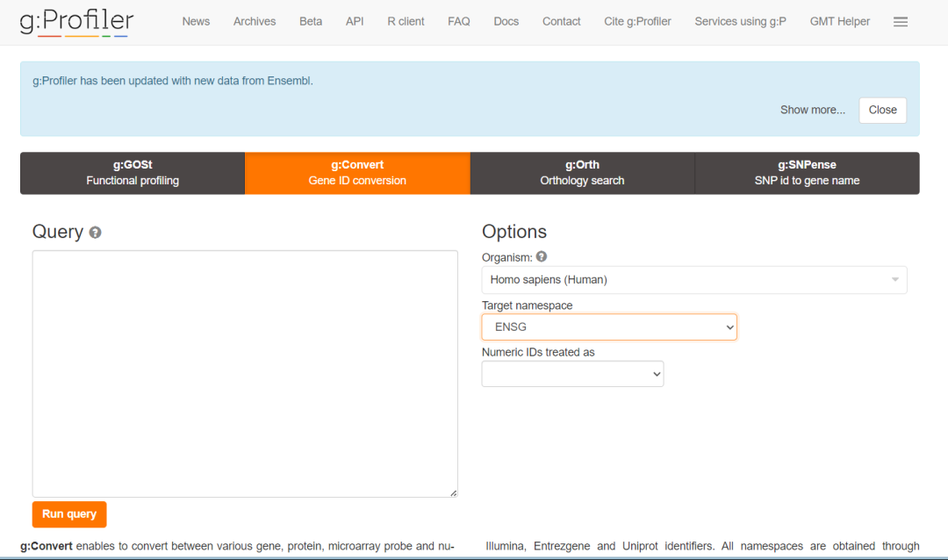Screen dimensions: 948x560
Task: Open the hamburger menu icon
Action: point(901,22)
